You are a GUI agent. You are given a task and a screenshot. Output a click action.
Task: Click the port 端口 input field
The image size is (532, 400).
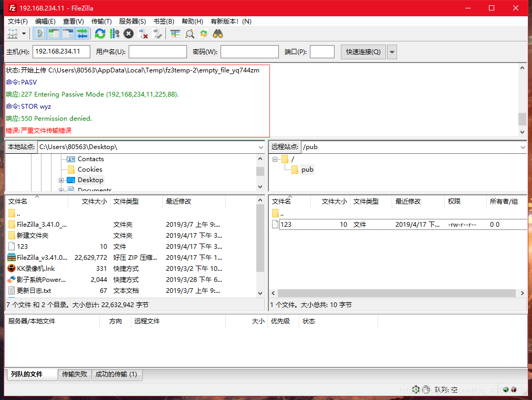point(322,51)
